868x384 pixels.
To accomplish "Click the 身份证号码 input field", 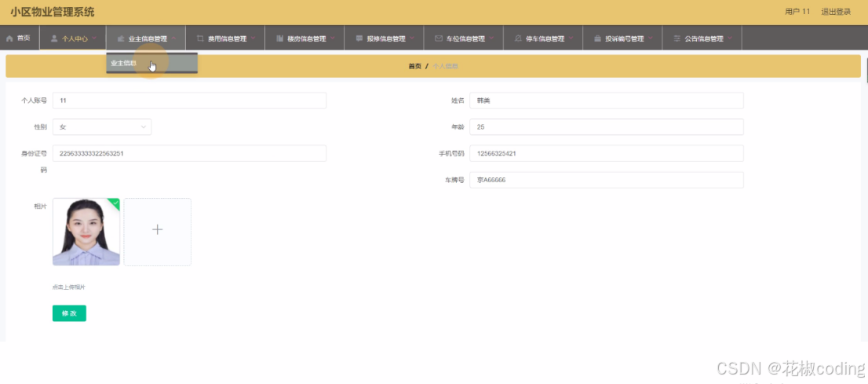I will (189, 153).
